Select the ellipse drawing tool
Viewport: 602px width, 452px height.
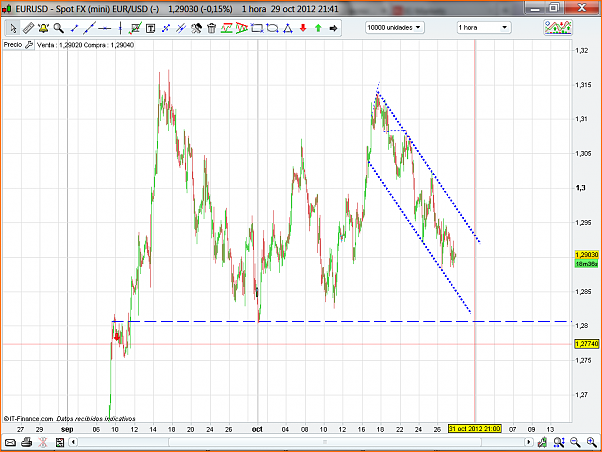click(272, 28)
